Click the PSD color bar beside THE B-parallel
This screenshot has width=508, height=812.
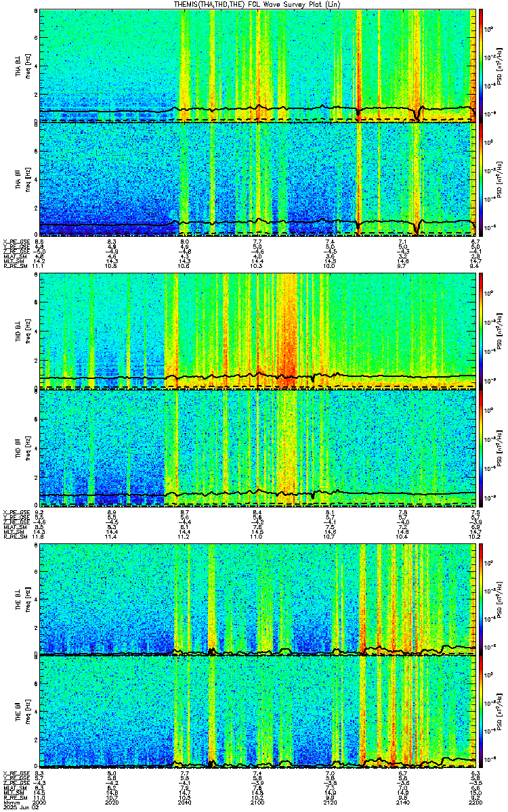[x=482, y=712]
